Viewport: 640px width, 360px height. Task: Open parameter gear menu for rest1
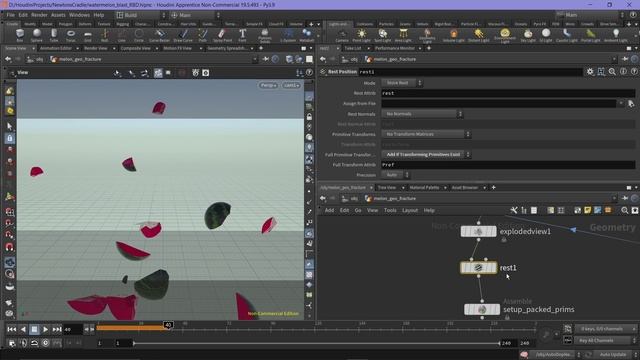[x=590, y=72]
